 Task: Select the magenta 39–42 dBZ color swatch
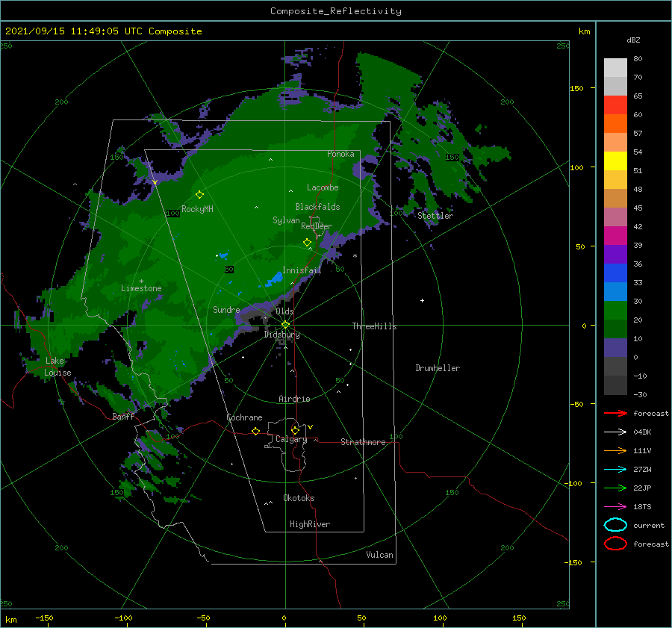pos(615,236)
